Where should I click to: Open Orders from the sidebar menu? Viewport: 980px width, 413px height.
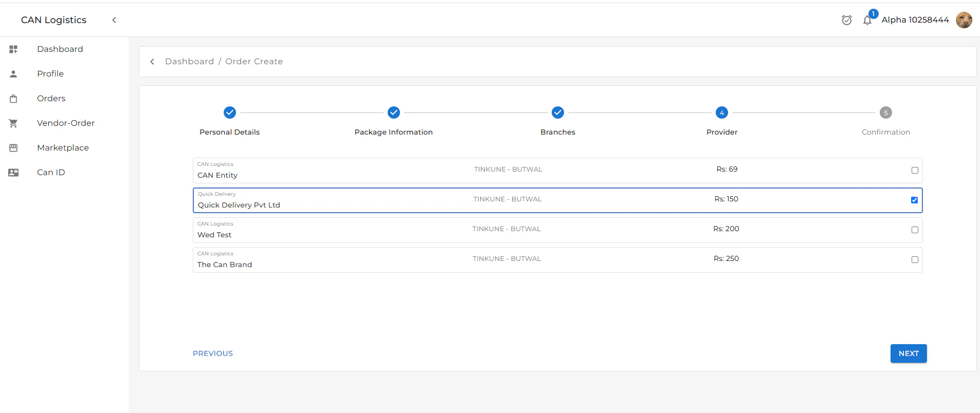point(51,99)
